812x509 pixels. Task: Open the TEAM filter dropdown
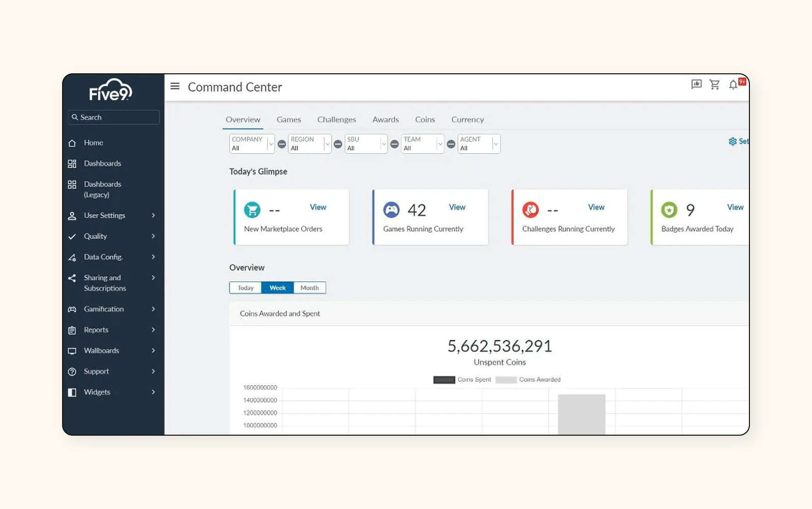coord(422,144)
